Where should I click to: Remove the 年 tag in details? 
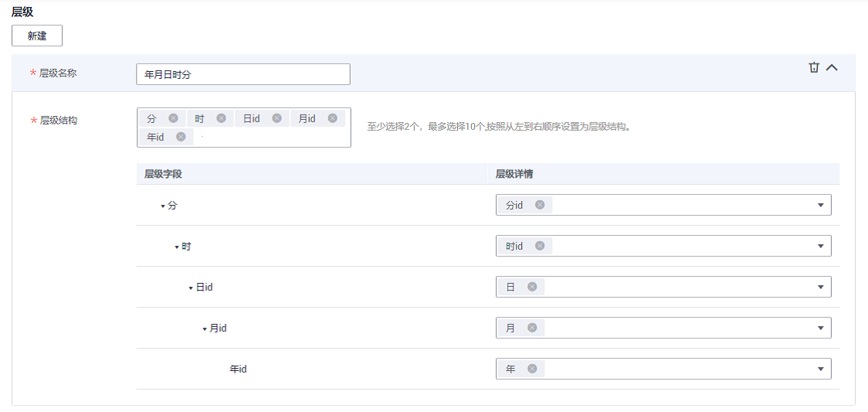(x=532, y=369)
